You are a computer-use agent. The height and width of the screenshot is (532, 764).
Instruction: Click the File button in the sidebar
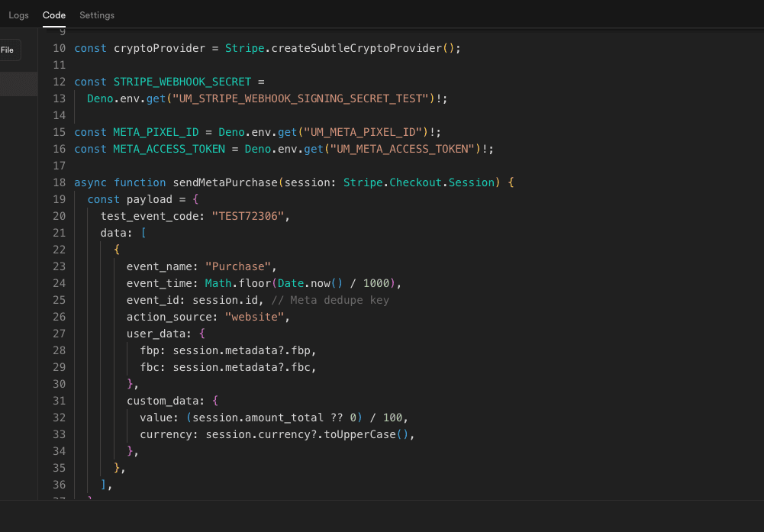pyautogui.click(x=8, y=50)
